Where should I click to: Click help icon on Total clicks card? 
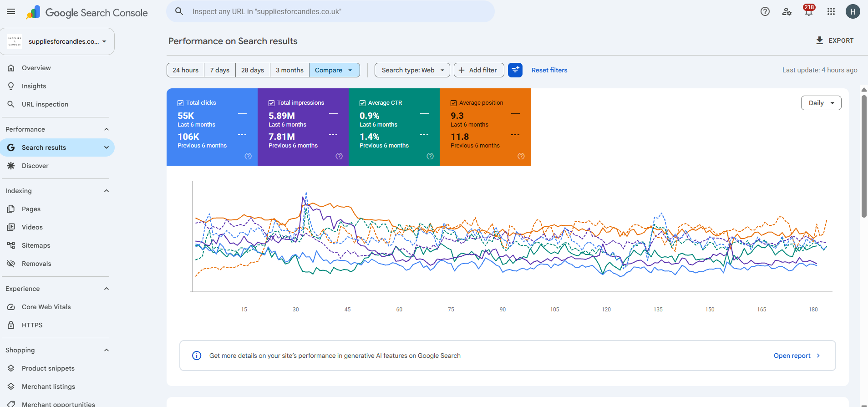(248, 156)
